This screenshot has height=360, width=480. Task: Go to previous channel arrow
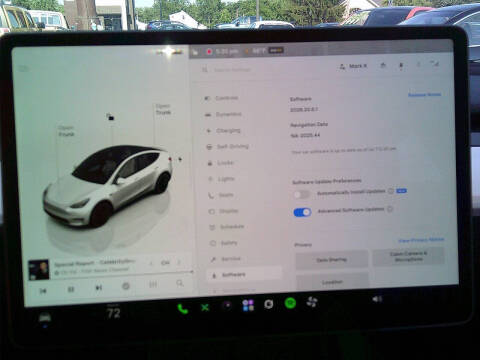pyautogui.click(x=151, y=264)
